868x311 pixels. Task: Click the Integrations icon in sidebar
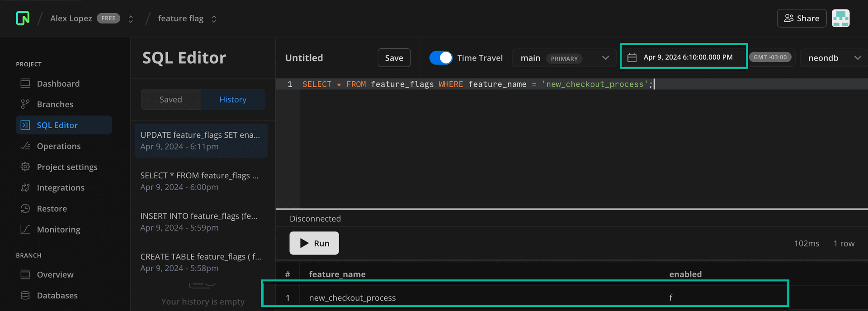pyautogui.click(x=25, y=188)
